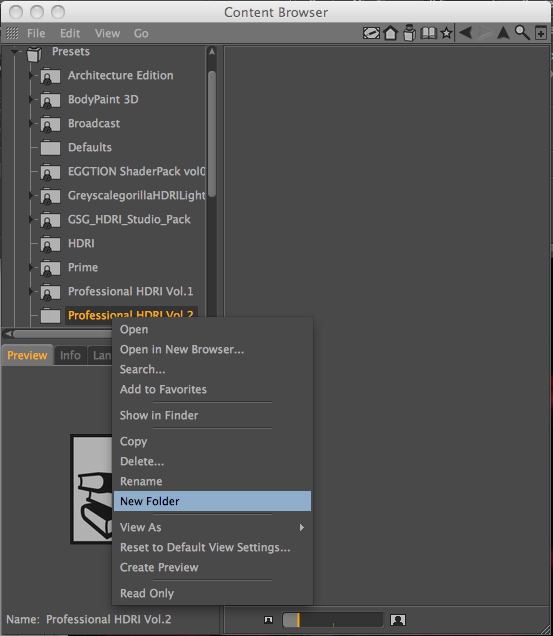Click the tree vertical scrollbar thumb

tap(212, 134)
